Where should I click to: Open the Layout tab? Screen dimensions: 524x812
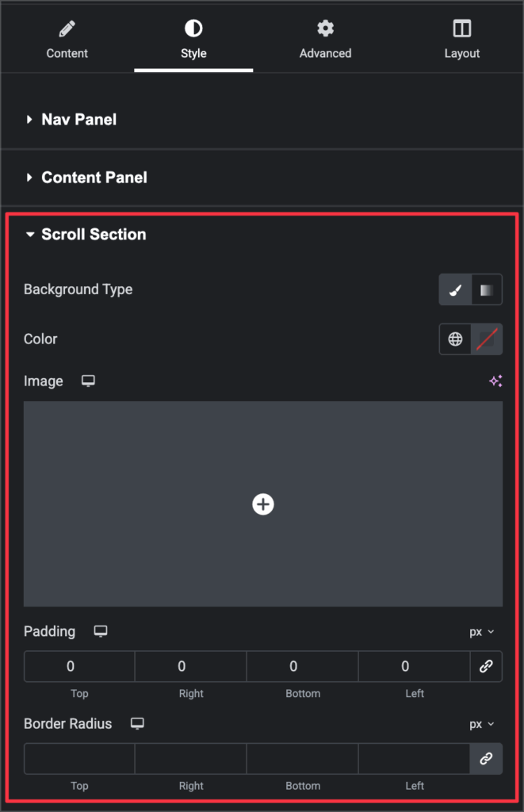click(x=461, y=40)
